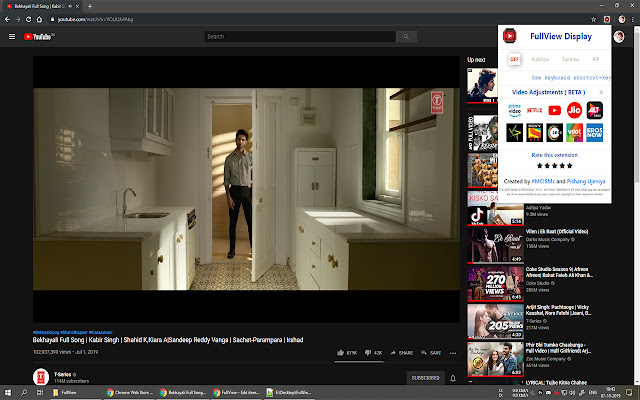The width and height of the screenshot is (640, 400).
Task: Reload the page in Chrome
Action: pyautogui.click(x=29, y=19)
